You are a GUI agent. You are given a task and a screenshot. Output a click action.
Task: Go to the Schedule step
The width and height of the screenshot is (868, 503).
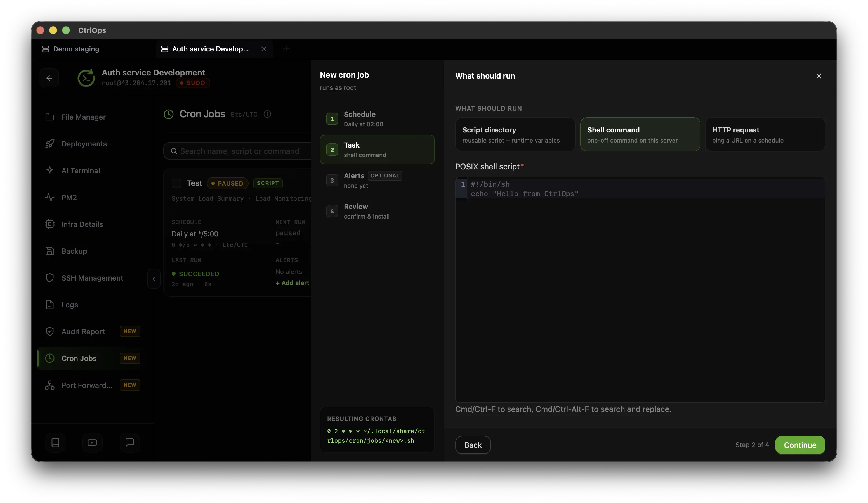pos(377,119)
